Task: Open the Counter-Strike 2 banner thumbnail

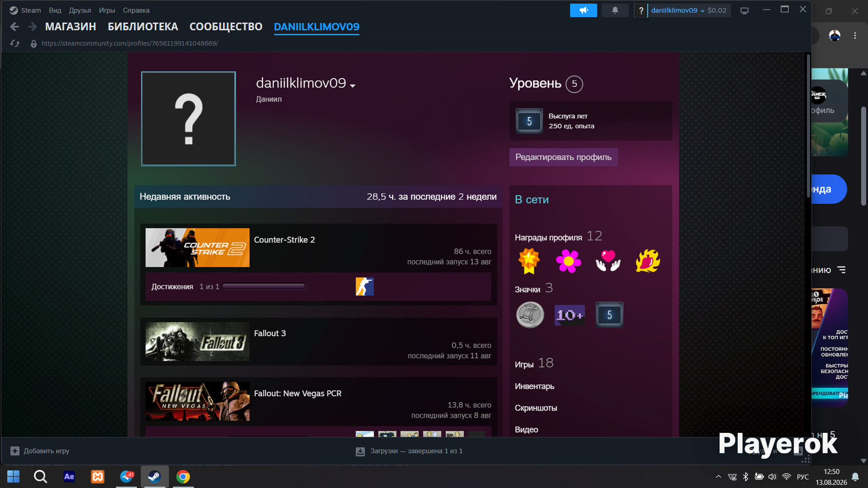Action: click(x=197, y=247)
